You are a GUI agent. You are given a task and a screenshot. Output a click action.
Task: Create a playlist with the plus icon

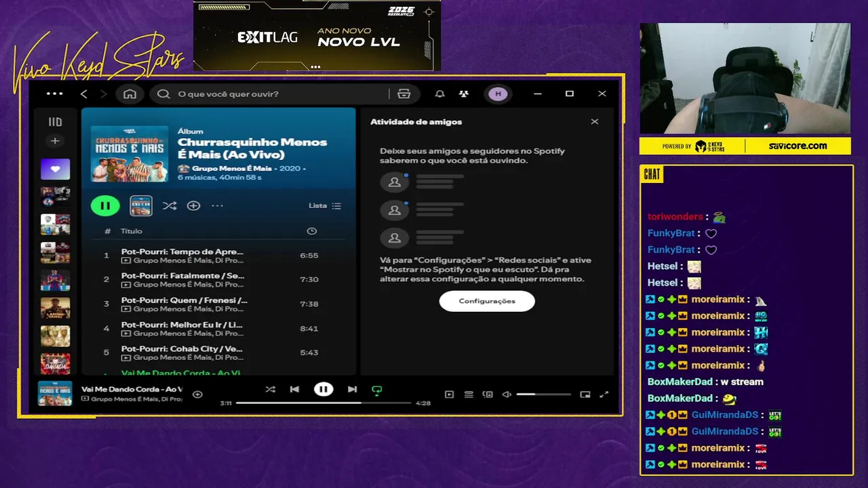click(55, 141)
